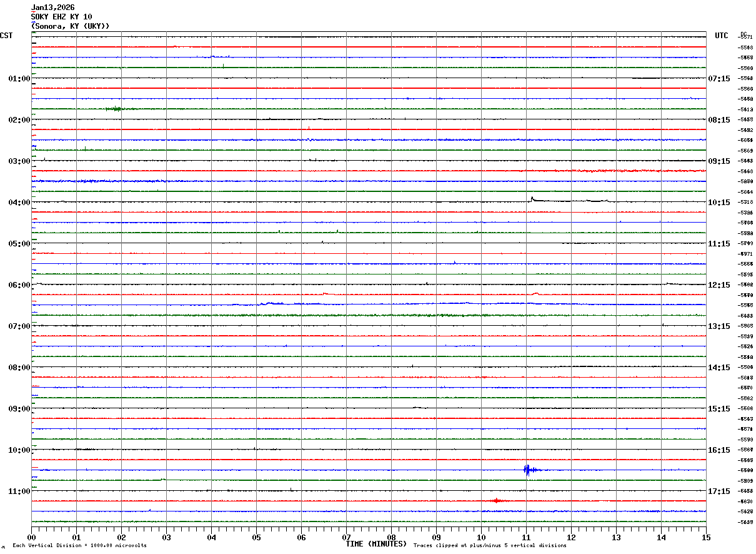
Task: Click the green noise burst near minute 2
Action: [x=114, y=109]
